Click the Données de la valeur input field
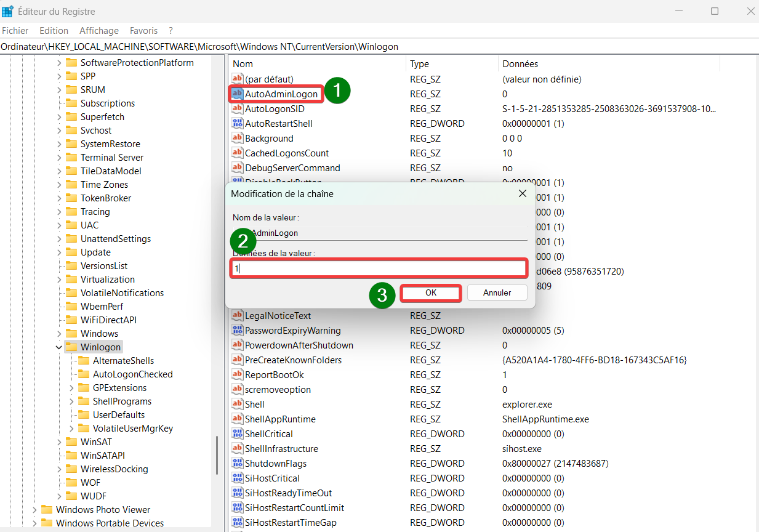 coord(379,268)
